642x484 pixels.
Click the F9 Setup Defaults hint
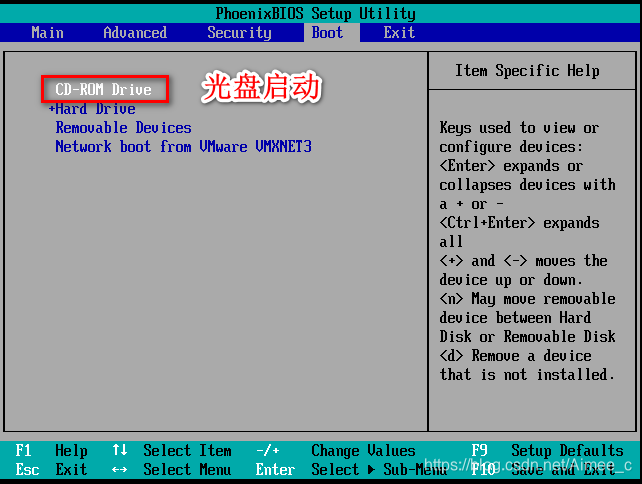(547, 451)
